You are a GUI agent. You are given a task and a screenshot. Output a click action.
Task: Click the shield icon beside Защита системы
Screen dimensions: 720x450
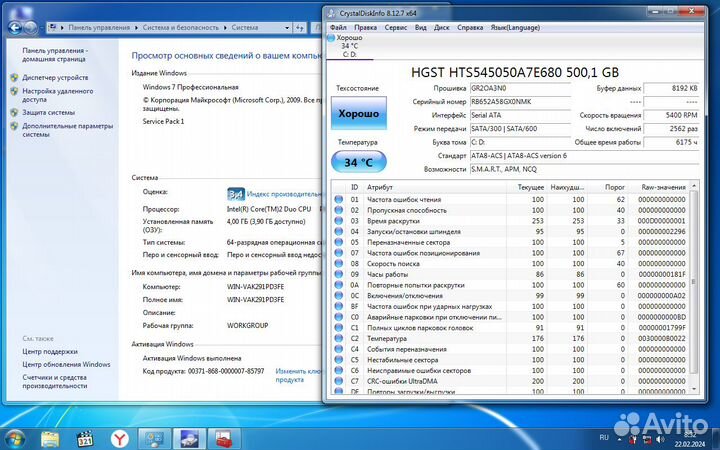pyautogui.click(x=14, y=112)
